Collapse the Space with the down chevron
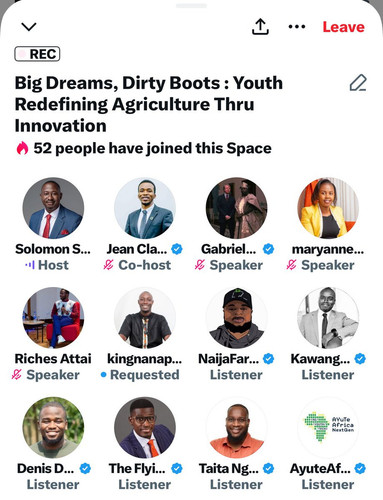This screenshot has height=500, width=383. (x=29, y=27)
